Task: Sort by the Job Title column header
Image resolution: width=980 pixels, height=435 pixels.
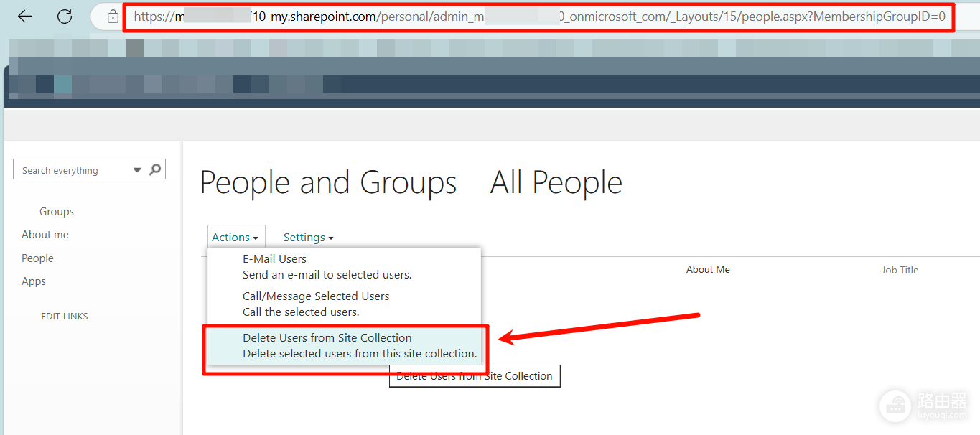Action: pyautogui.click(x=900, y=271)
